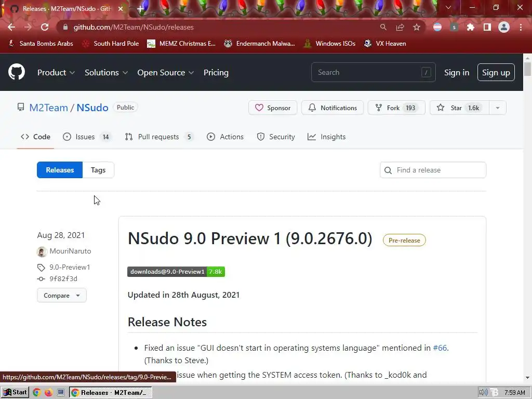
Task: Click the padlock site info icon
Action: pos(65,27)
